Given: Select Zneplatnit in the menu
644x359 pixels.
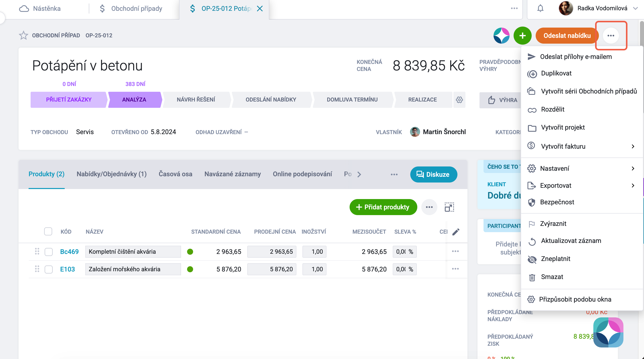Looking at the screenshot, I should (582, 259).
